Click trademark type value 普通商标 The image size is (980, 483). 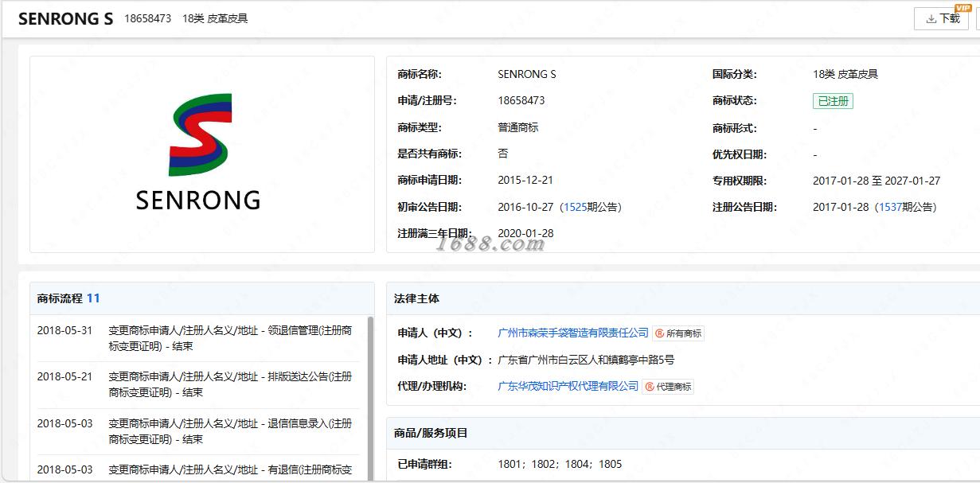click(518, 127)
